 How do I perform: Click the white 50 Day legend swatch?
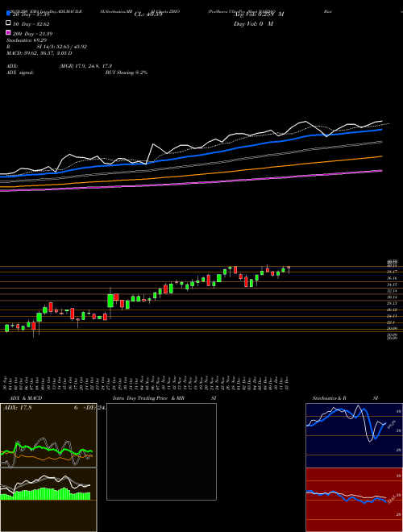(x=8, y=23)
